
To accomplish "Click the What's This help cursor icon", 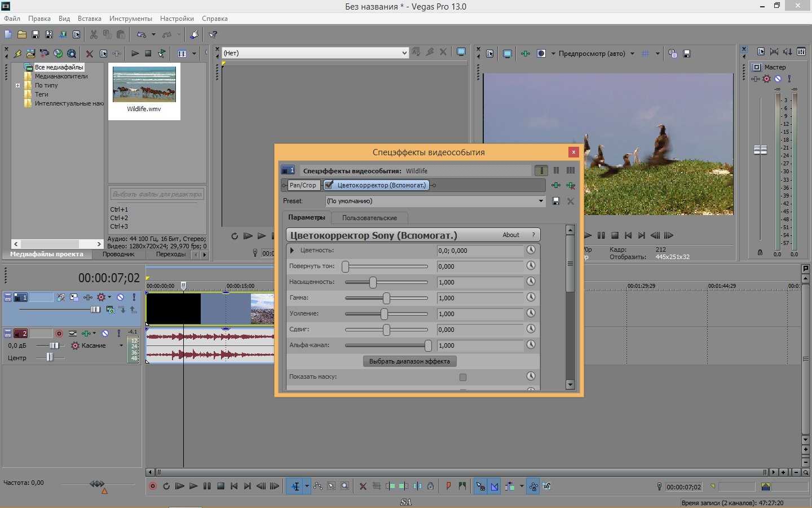I will (x=213, y=34).
